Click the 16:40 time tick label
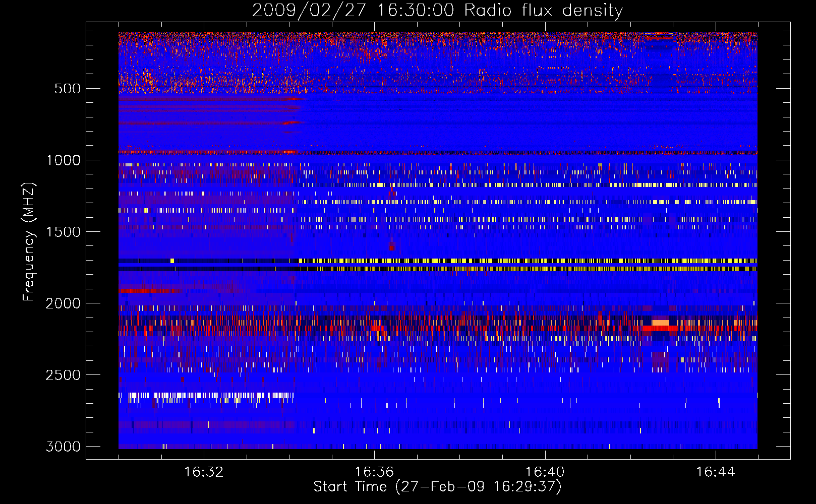The height and width of the screenshot is (504, 816). click(545, 472)
